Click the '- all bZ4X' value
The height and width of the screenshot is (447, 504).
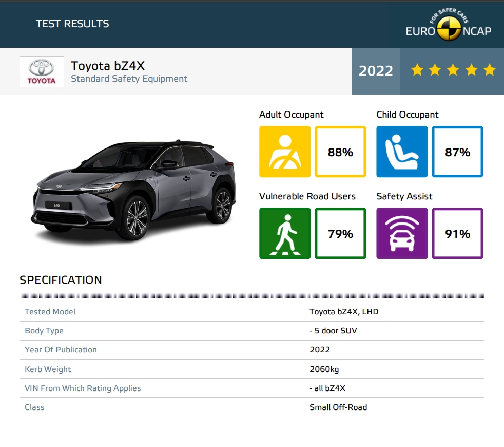point(327,388)
